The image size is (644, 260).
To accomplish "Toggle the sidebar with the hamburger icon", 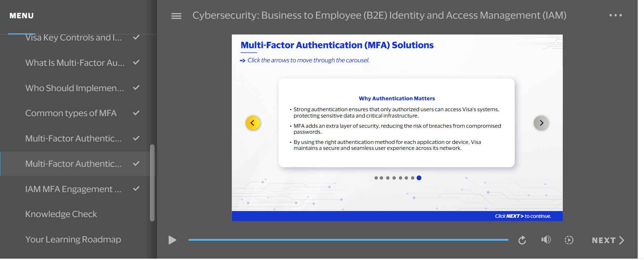I will 176,16.
